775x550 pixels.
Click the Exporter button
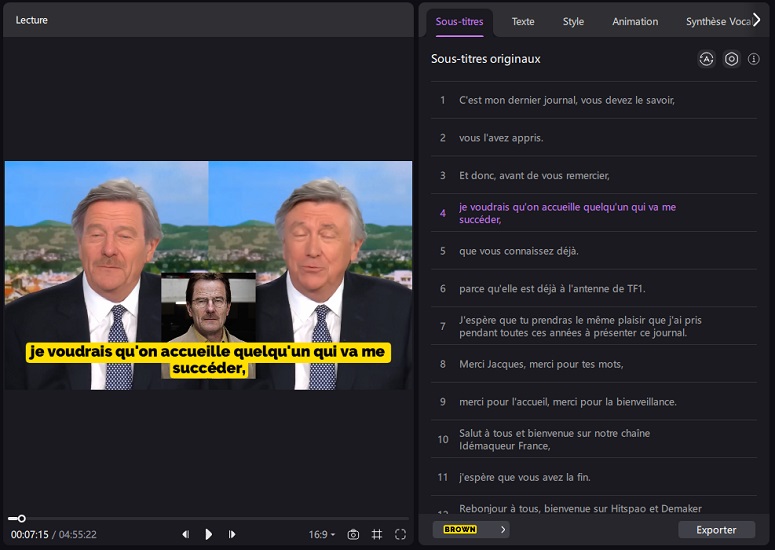coord(716,530)
